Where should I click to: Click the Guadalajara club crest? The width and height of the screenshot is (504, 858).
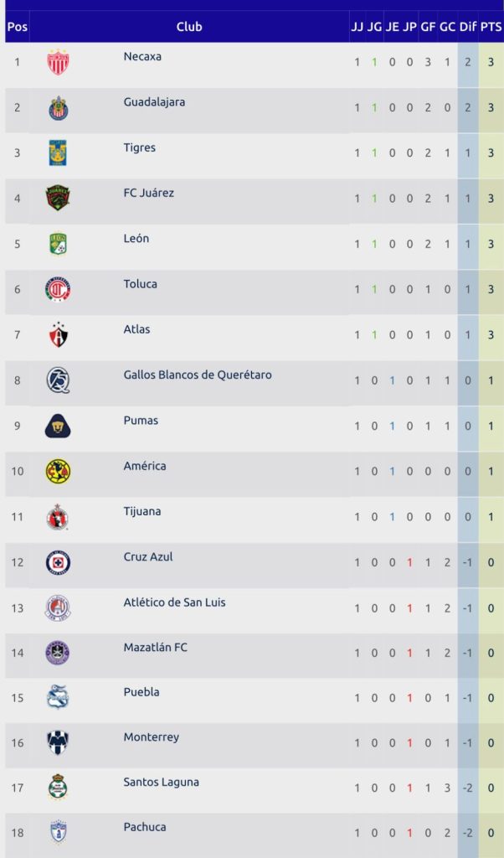click(x=58, y=108)
